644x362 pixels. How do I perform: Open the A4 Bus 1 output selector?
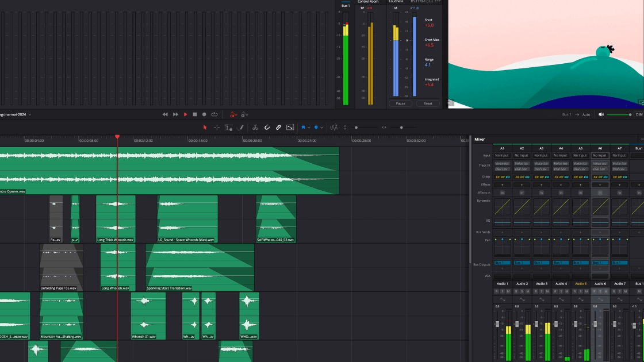pyautogui.click(x=561, y=263)
